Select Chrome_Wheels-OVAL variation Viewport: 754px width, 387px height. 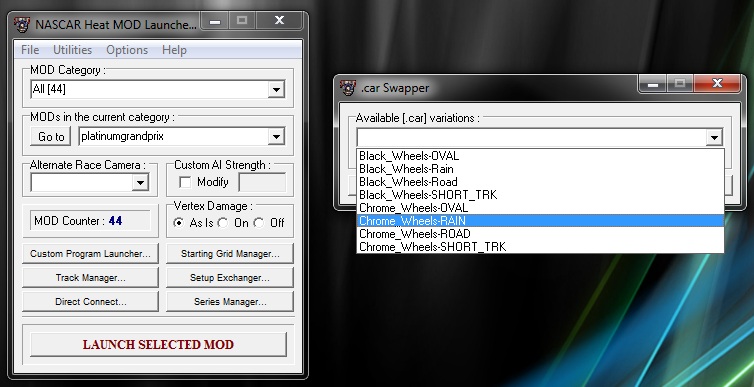click(540, 208)
